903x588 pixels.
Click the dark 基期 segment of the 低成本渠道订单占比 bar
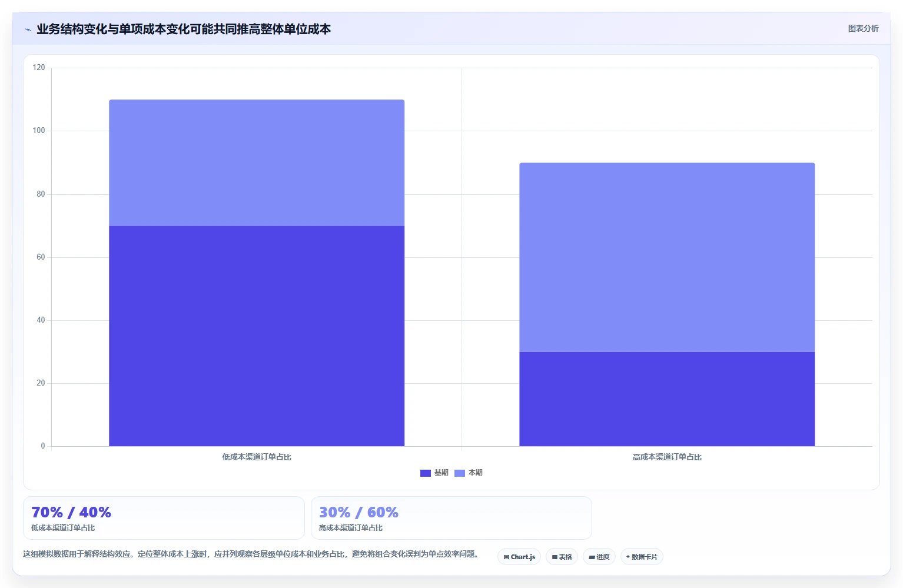pos(257,336)
